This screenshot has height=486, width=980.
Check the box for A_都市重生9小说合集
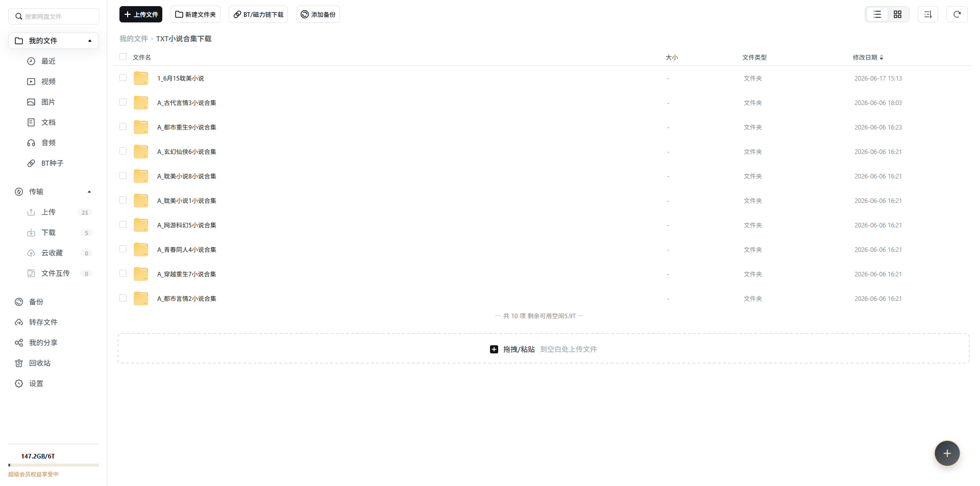(x=123, y=126)
